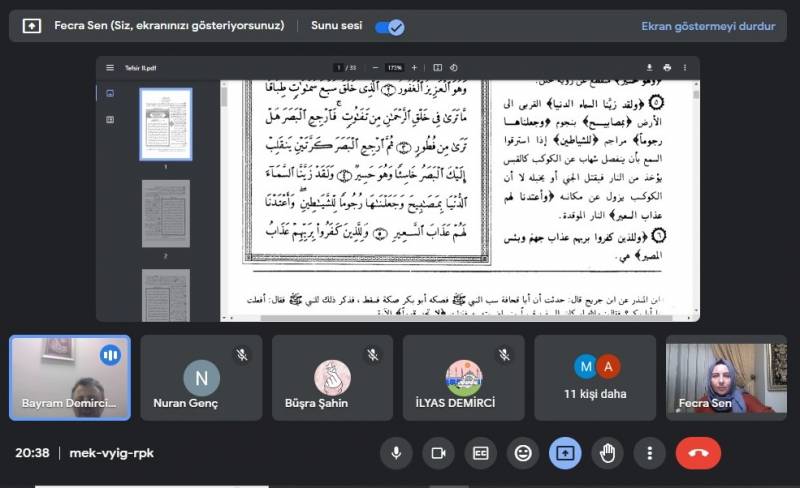800x488 pixels.
Task: Open PDF viewer more actions menu
Action: pyautogui.click(x=685, y=67)
